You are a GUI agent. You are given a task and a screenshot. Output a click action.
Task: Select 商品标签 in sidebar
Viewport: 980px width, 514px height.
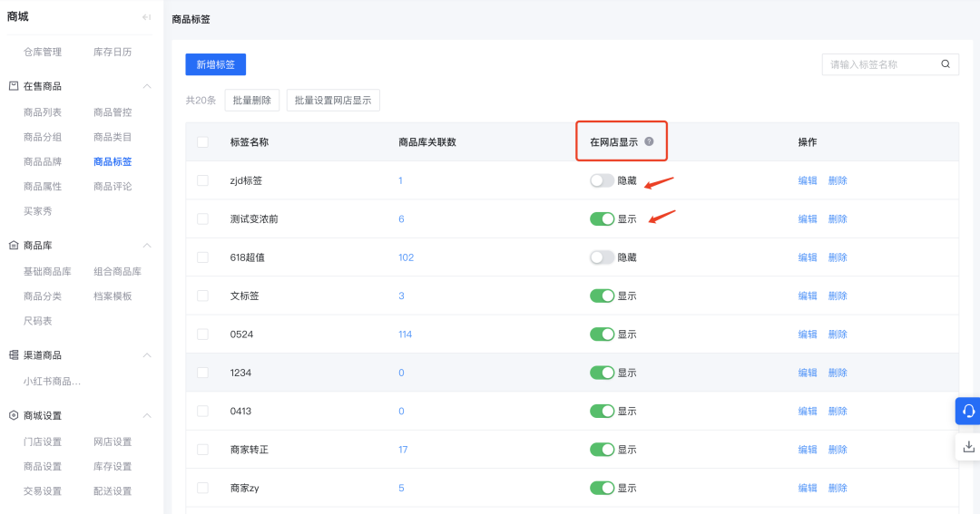click(113, 161)
